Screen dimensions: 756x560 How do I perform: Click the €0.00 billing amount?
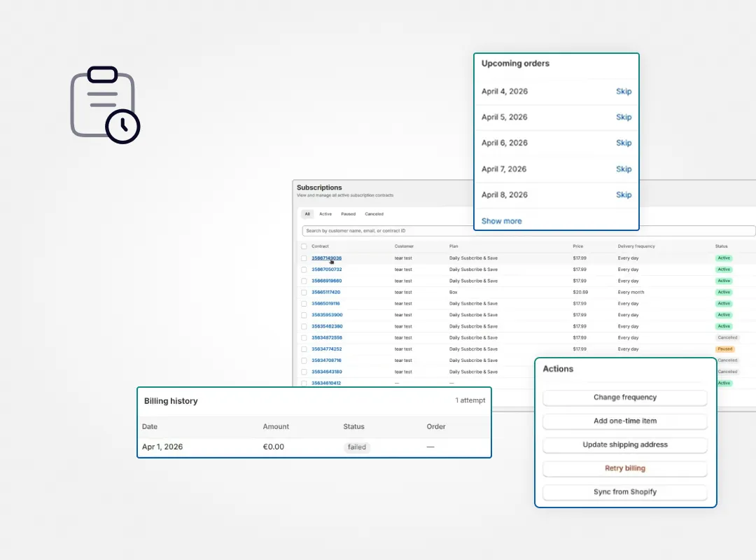[x=274, y=447]
